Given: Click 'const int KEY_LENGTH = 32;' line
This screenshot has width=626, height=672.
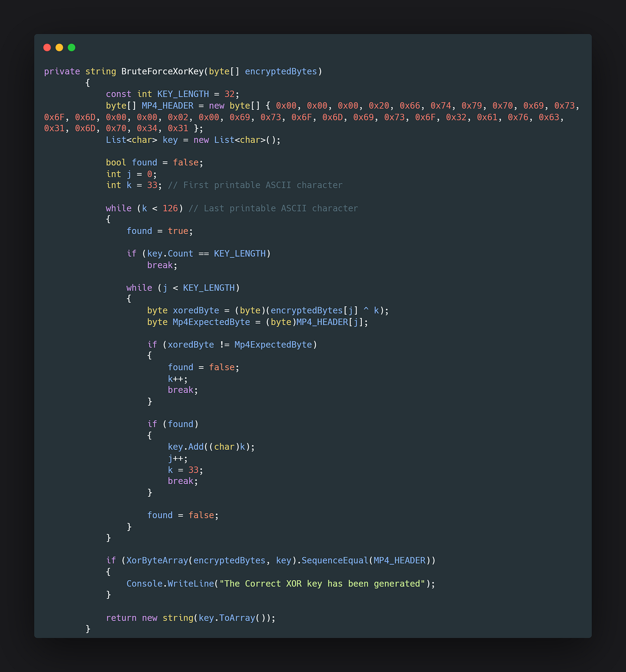Looking at the screenshot, I should point(173,94).
